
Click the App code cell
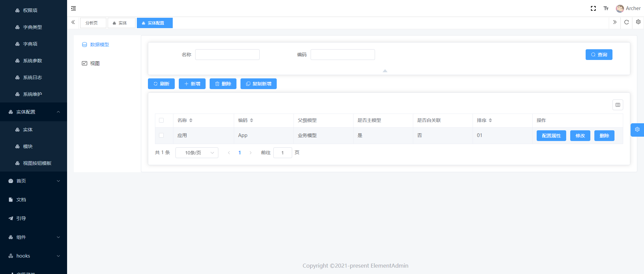pos(264,135)
